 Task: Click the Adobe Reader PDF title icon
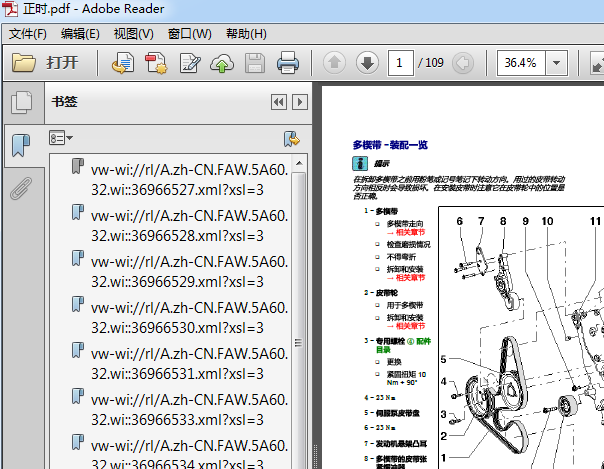tap(10, 9)
